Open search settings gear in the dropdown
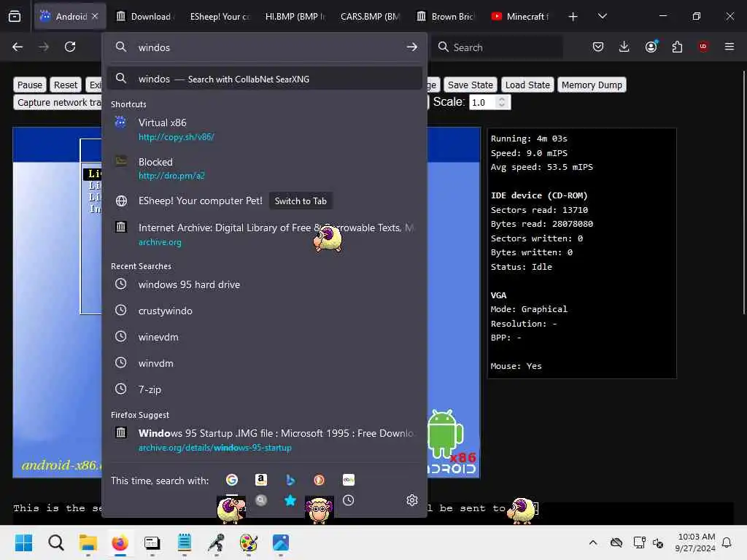 point(412,500)
